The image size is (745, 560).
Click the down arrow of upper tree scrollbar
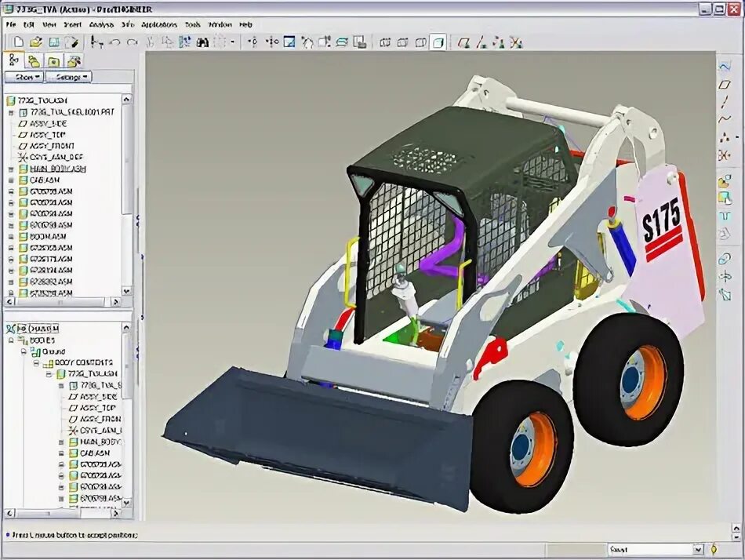point(126,291)
